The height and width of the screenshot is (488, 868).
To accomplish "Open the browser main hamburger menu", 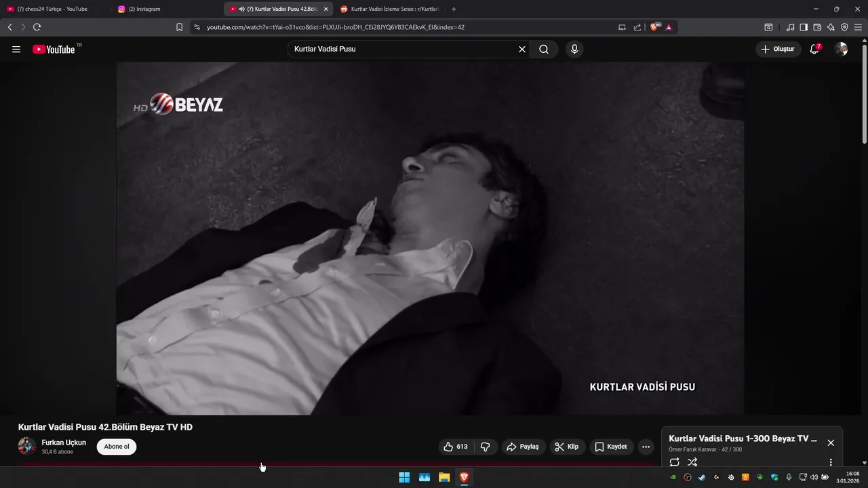I will point(859,27).
